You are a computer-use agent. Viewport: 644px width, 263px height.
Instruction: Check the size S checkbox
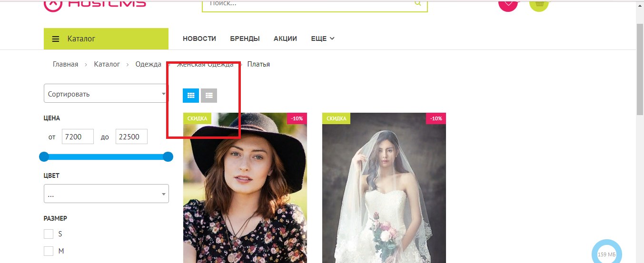[48, 234]
